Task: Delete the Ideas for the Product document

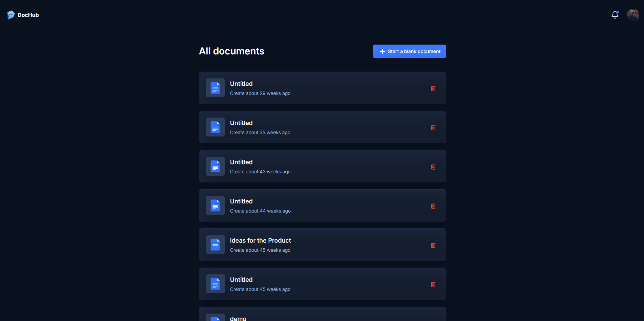Action: [x=433, y=245]
